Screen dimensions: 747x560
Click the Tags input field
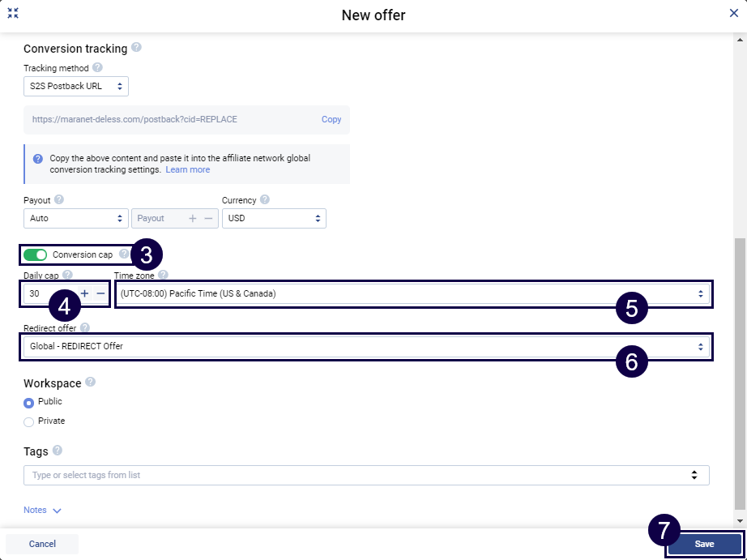356,475
